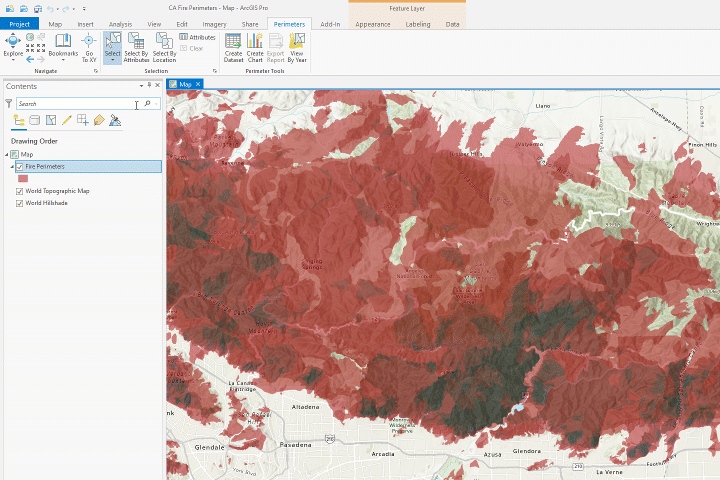The image size is (720, 480).
Task: Select World Topographic Map layer name
Action: tap(57, 191)
